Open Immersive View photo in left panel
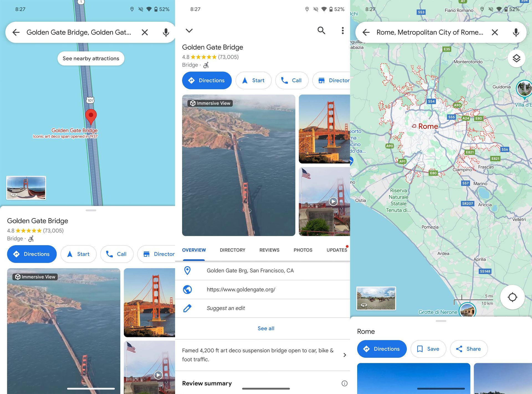The width and height of the screenshot is (532, 394). point(64,331)
